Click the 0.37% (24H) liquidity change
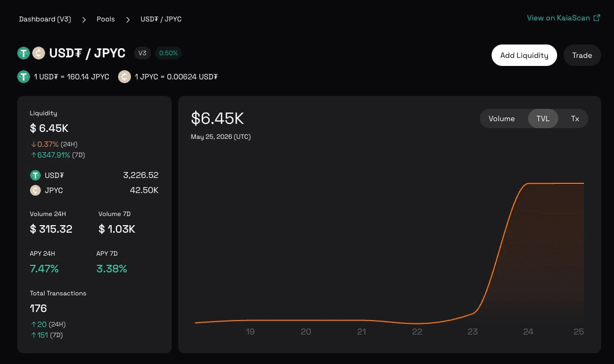 54,144
